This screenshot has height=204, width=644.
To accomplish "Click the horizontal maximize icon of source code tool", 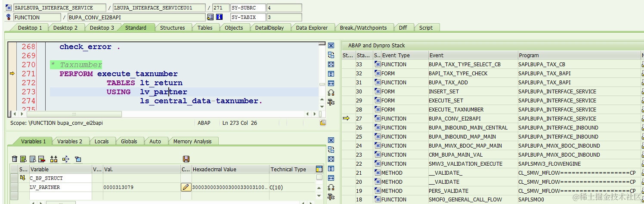I will (x=331, y=83).
